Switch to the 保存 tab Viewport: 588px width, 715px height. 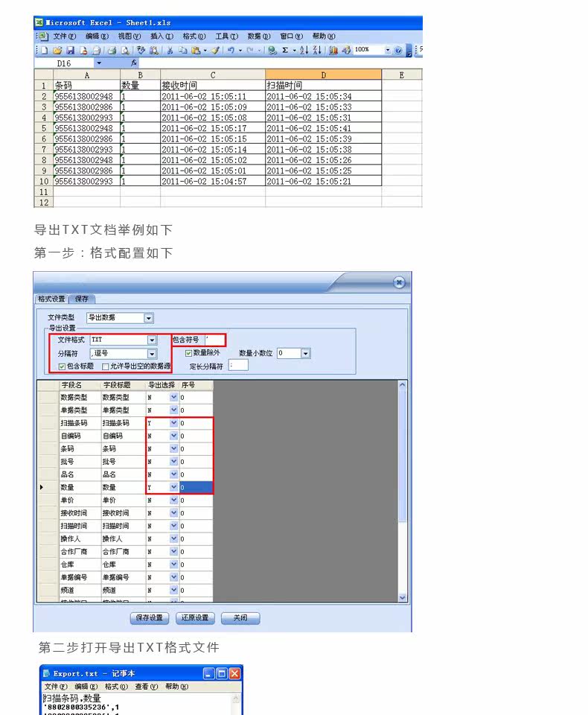coord(82,299)
